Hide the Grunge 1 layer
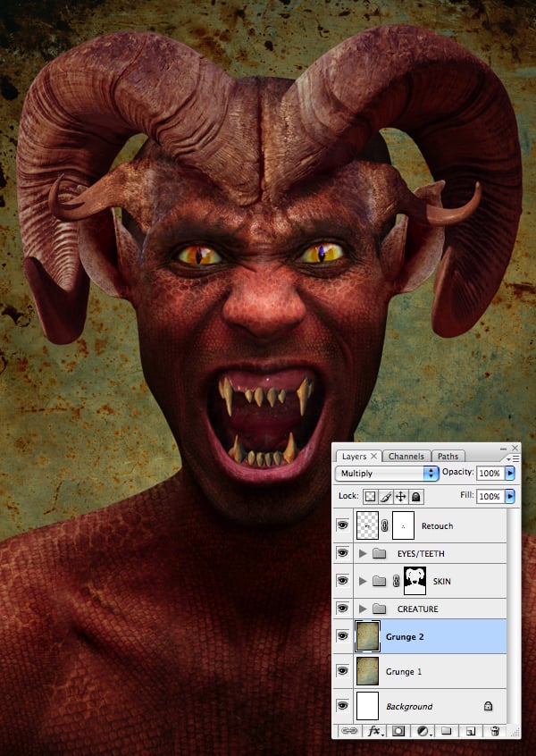The image size is (536, 756). [342, 671]
